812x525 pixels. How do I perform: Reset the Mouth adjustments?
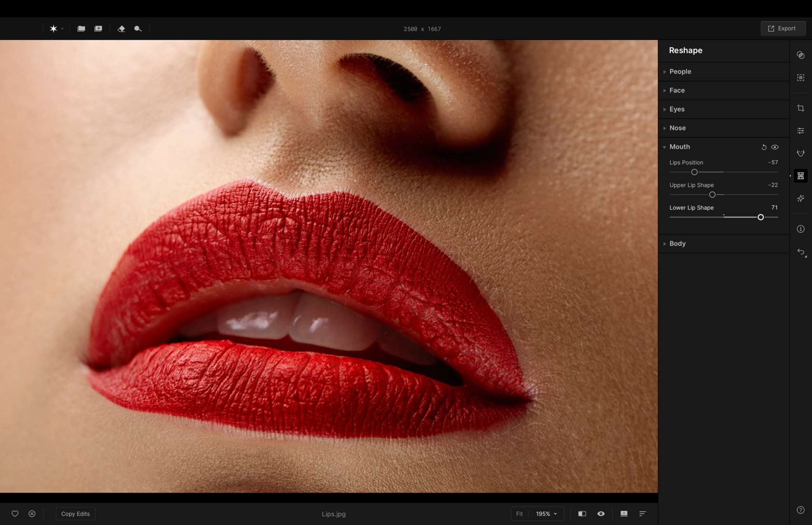[x=764, y=147]
